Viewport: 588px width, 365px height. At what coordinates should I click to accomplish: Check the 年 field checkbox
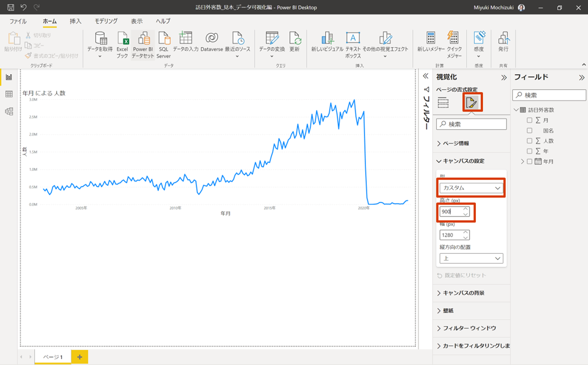529,151
